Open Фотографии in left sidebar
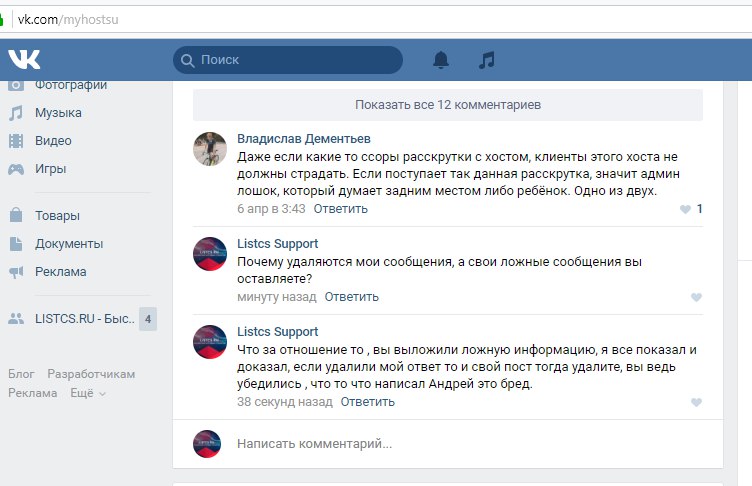The height and width of the screenshot is (486, 752). click(x=71, y=85)
